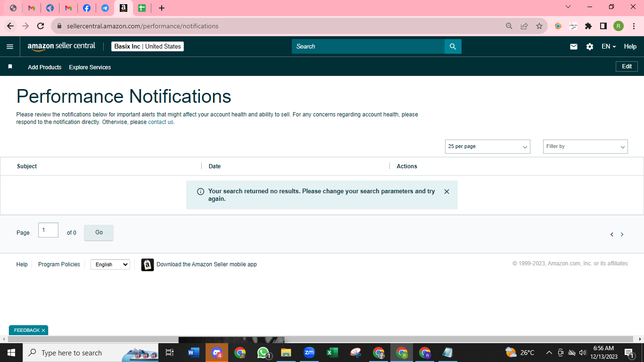The height and width of the screenshot is (362, 644).
Task: Reload the current page
Action: tap(41, 26)
